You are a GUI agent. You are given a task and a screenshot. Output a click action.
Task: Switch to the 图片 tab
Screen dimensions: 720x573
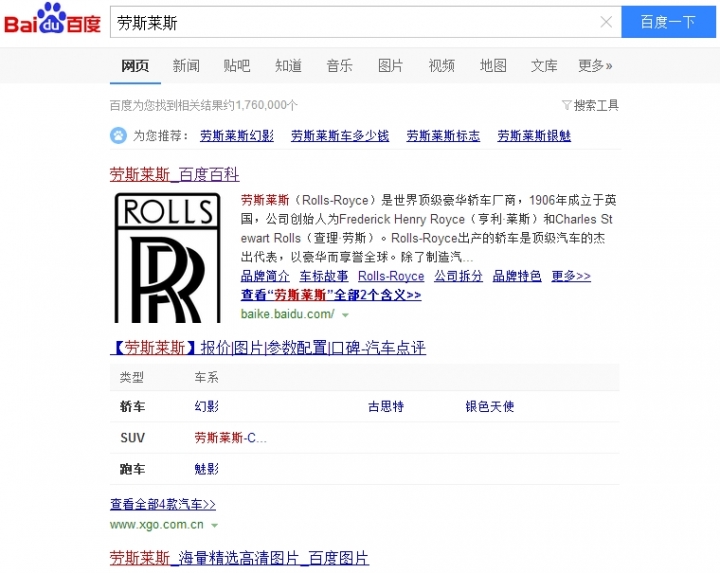(390, 66)
